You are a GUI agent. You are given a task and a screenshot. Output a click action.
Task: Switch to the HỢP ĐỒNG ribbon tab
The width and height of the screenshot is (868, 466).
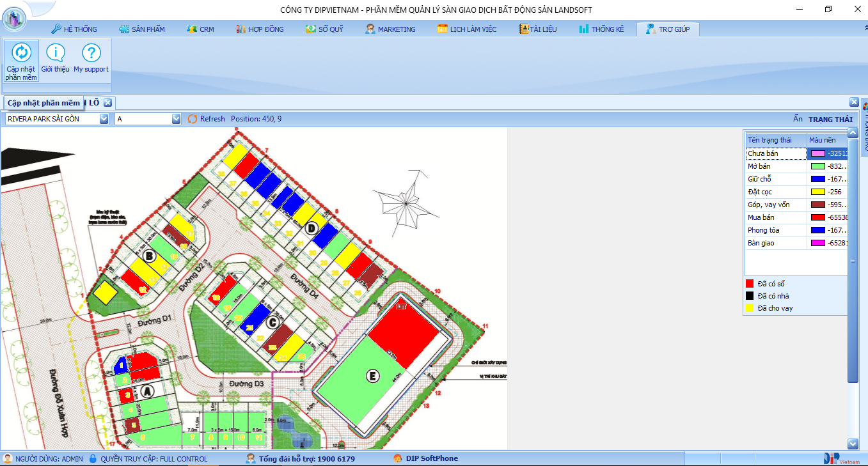coord(260,29)
